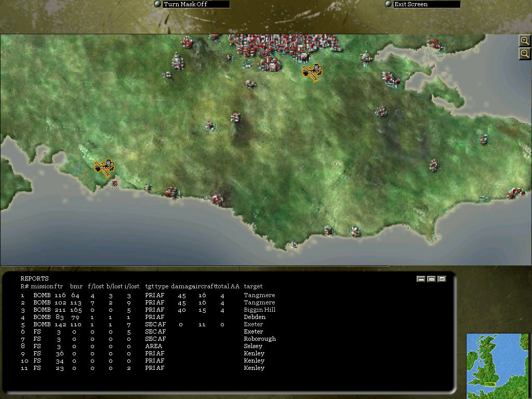Click the yellow view rectangle on the minimap
Image resolution: width=532 pixels, height=399 pixels.
[490, 384]
